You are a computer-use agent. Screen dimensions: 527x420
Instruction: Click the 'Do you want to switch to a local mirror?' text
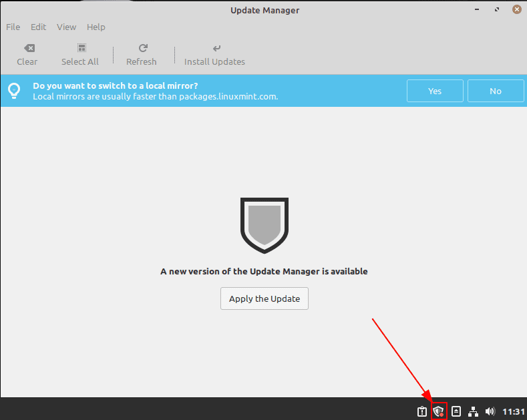click(x=116, y=85)
